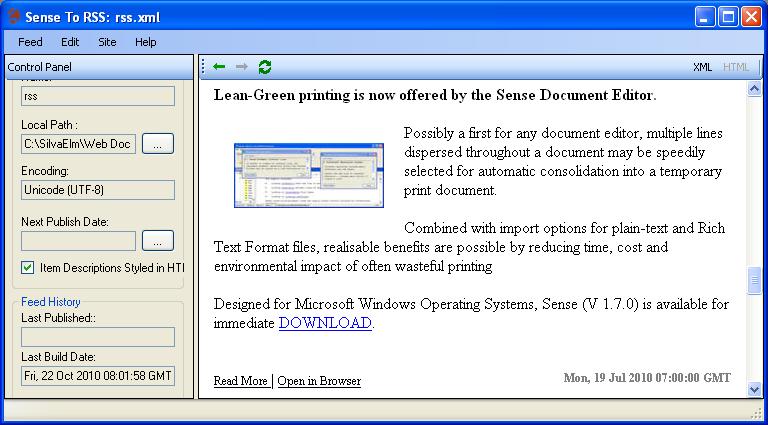Click the Read More link
The image size is (768, 425).
click(240, 381)
